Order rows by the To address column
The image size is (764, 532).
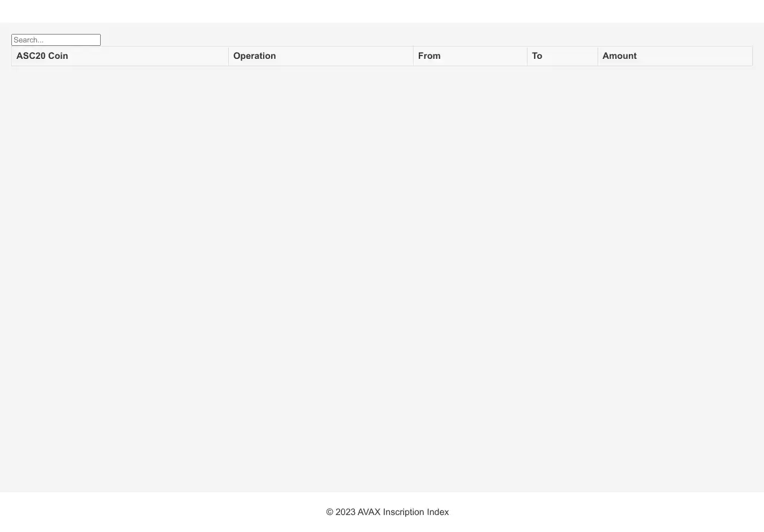click(x=562, y=56)
